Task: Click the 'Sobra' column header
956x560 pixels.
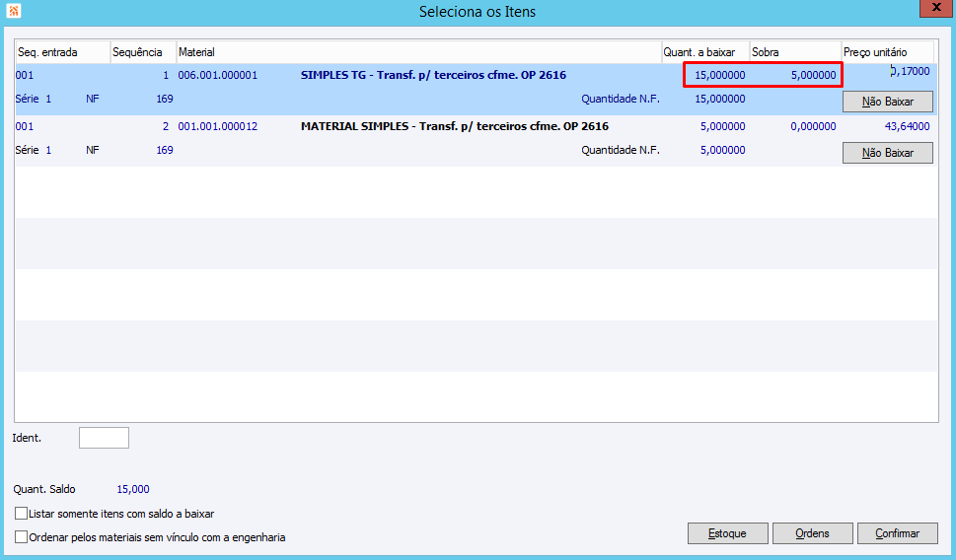Action: point(795,52)
